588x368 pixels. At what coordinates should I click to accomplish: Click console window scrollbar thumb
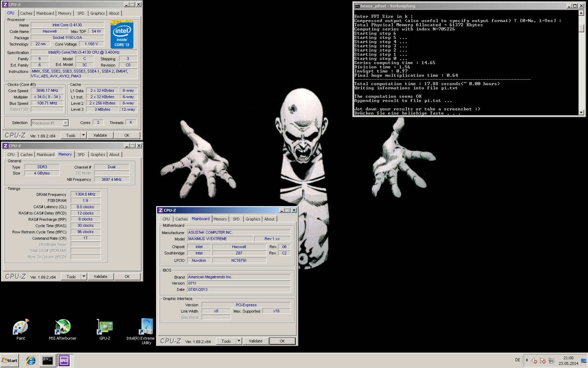(x=581, y=28)
